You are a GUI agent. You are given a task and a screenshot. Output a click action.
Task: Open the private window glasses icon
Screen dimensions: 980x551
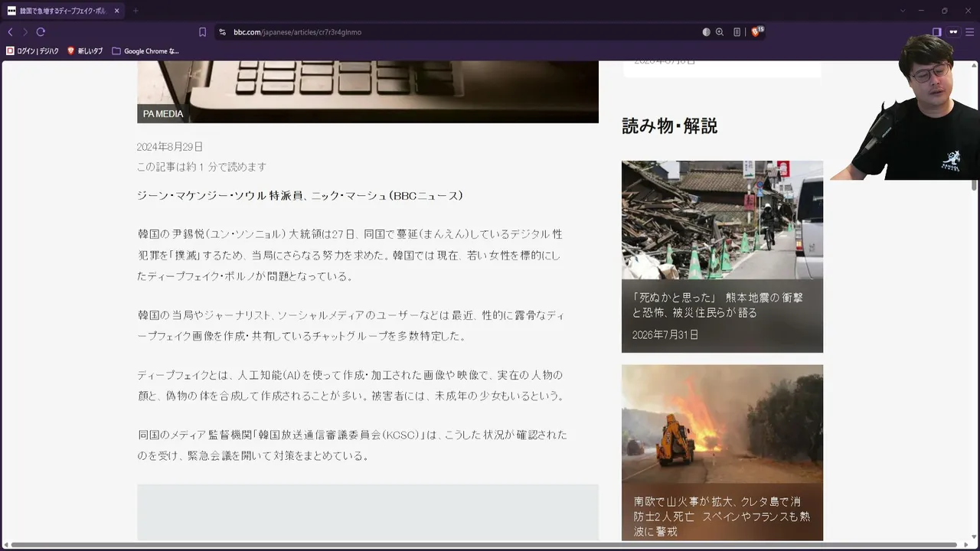(x=953, y=32)
